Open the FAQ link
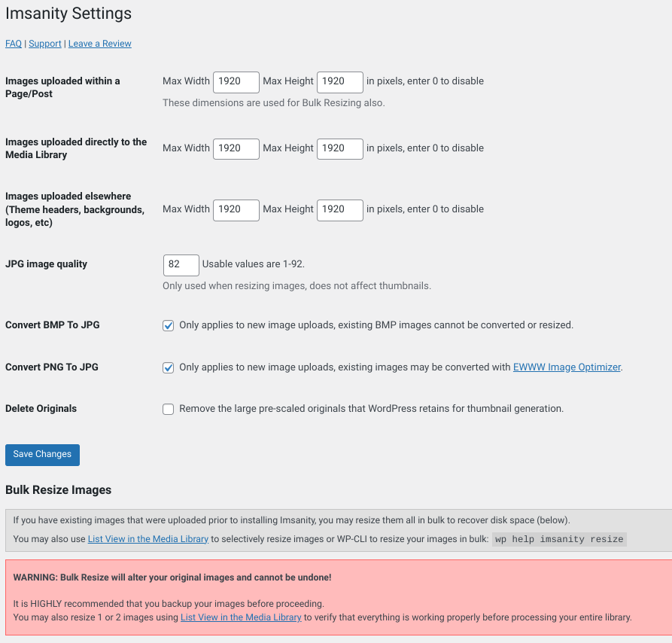This screenshot has height=643, width=672. pos(14,44)
